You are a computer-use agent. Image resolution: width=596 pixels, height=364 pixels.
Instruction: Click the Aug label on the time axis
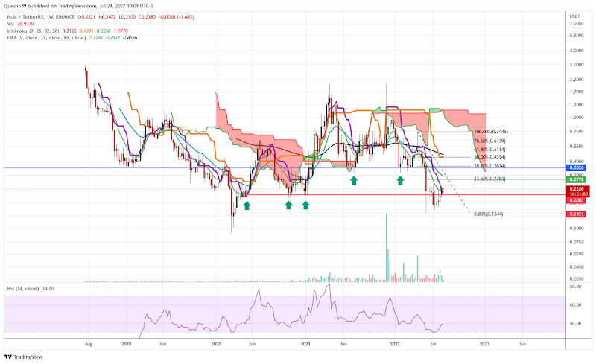(88, 344)
